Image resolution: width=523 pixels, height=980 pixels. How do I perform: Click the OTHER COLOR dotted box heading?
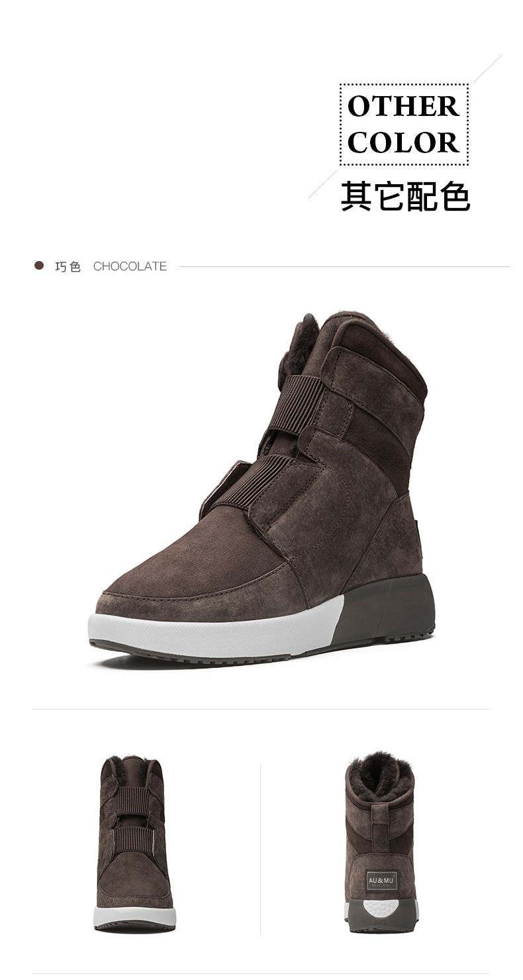(x=404, y=125)
